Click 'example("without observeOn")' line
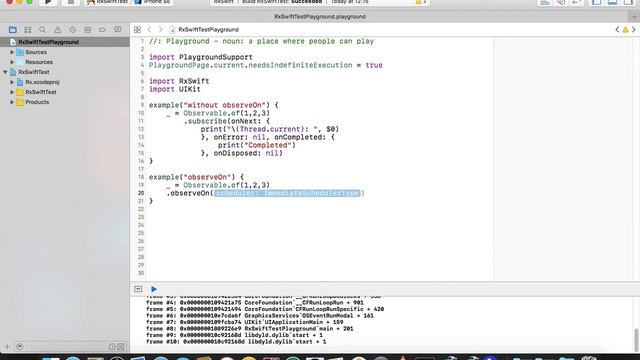The height and width of the screenshot is (360, 640). [x=213, y=105]
